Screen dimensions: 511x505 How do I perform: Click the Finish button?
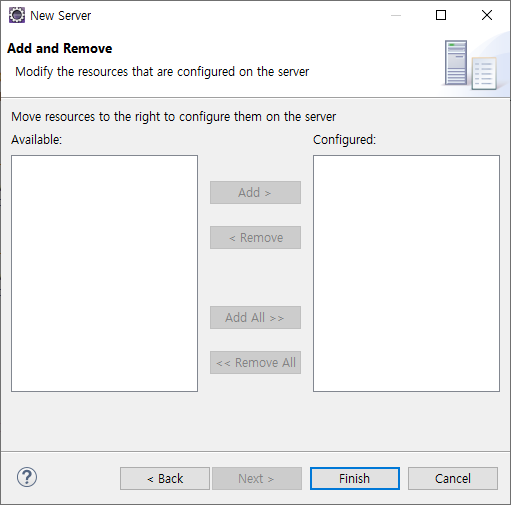click(x=355, y=478)
